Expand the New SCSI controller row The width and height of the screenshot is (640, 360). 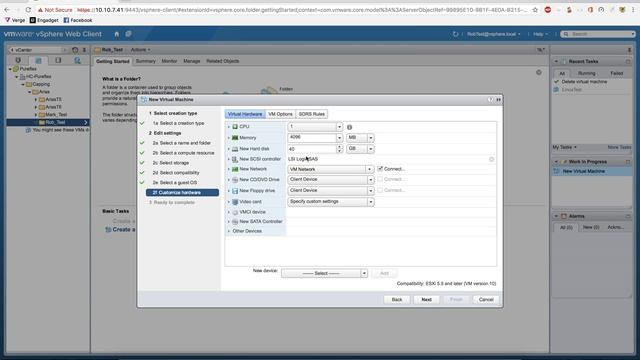click(229, 159)
